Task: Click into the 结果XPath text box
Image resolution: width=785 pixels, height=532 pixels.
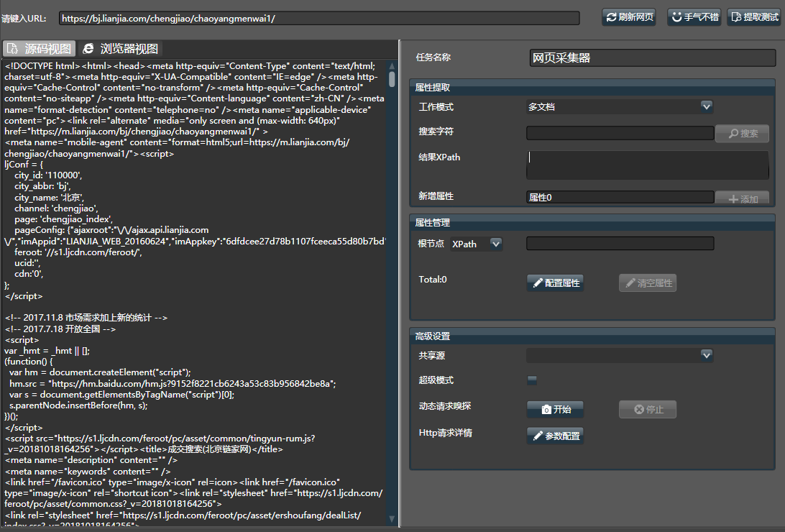Action: (x=647, y=165)
